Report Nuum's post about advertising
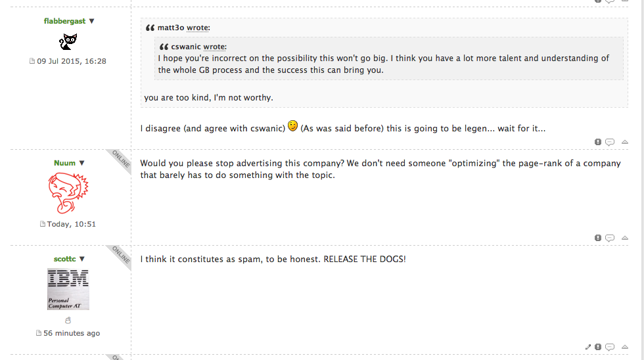 coord(598,238)
